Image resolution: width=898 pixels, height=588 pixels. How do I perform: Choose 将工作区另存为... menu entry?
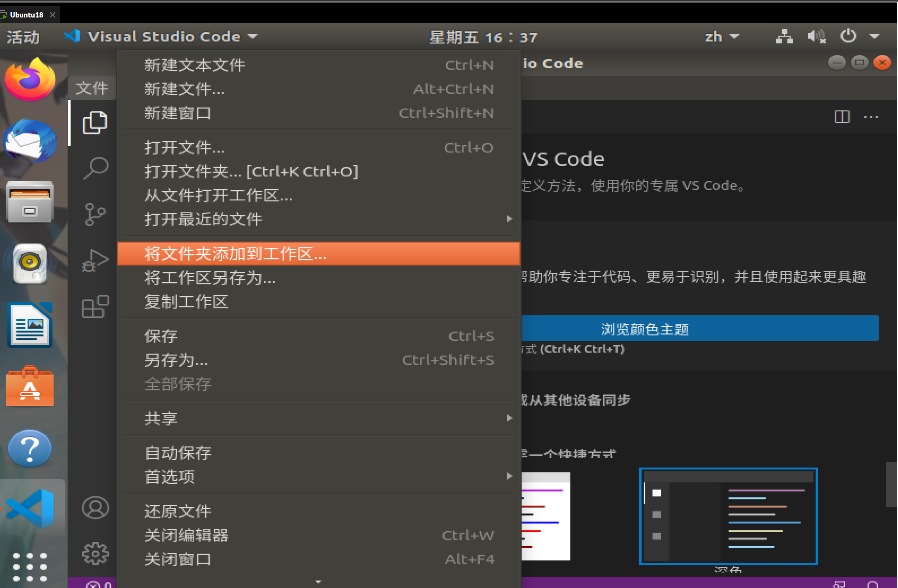[x=319, y=278]
